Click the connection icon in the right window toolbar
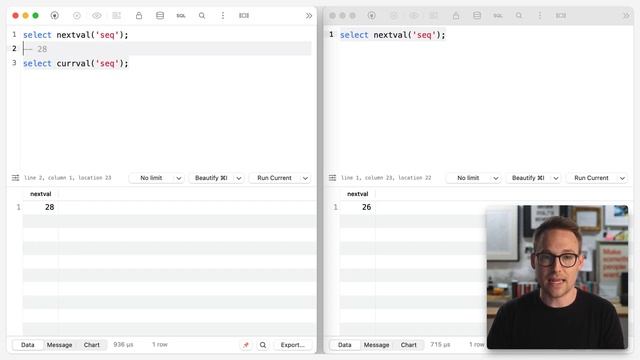The image size is (640, 360). click(x=371, y=16)
